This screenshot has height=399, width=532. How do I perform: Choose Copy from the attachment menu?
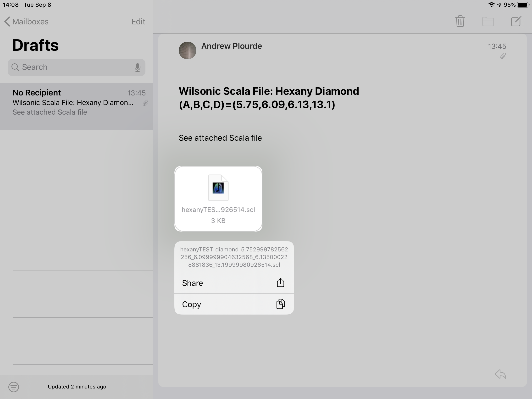[191, 304]
